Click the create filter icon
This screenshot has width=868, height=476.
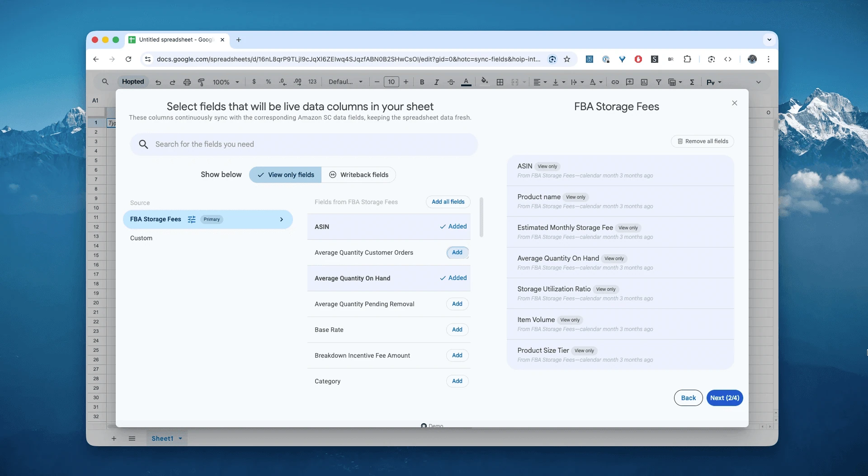coord(659,82)
